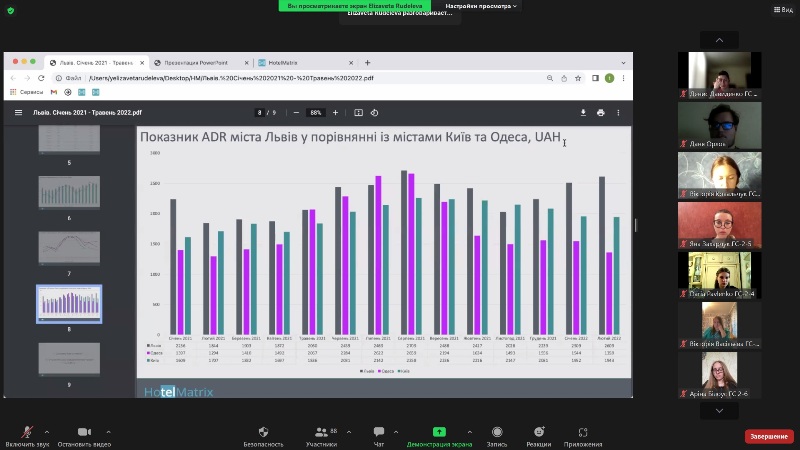Unmute microphone with Включить звук
The height and width of the screenshot is (450, 800).
coord(27,432)
